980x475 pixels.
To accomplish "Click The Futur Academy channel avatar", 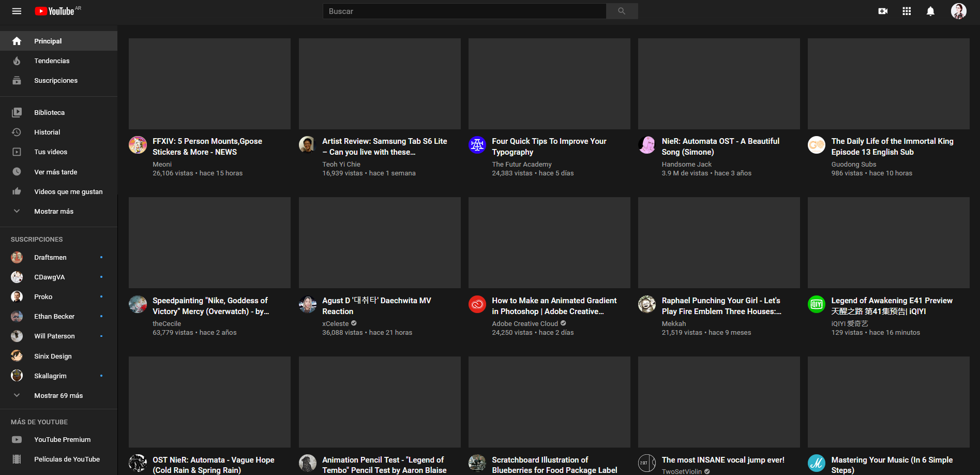I will pyautogui.click(x=477, y=145).
